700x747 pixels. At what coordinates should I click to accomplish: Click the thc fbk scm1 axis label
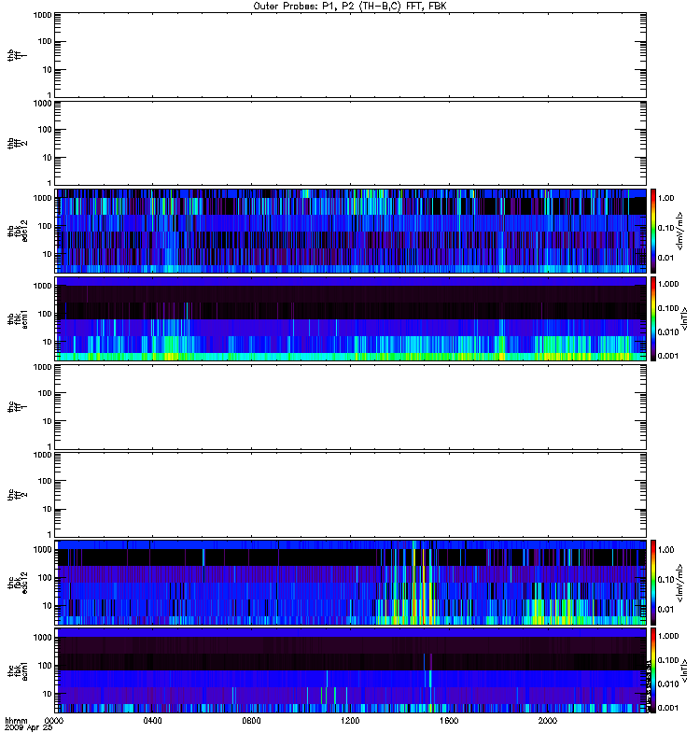click(17, 670)
